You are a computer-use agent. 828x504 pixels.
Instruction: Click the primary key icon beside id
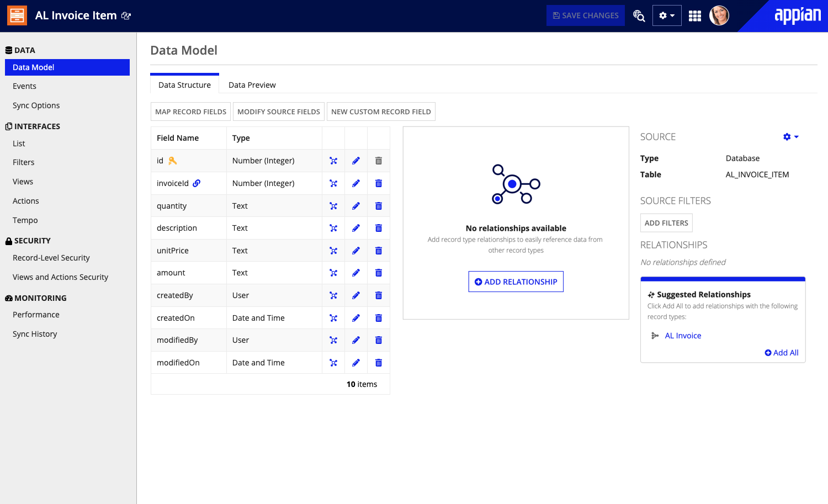[173, 161]
